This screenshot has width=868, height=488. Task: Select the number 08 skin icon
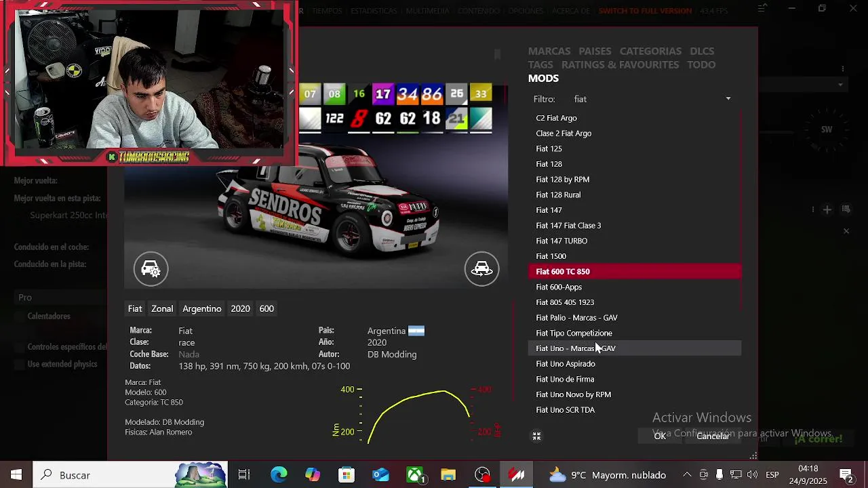[x=334, y=94]
